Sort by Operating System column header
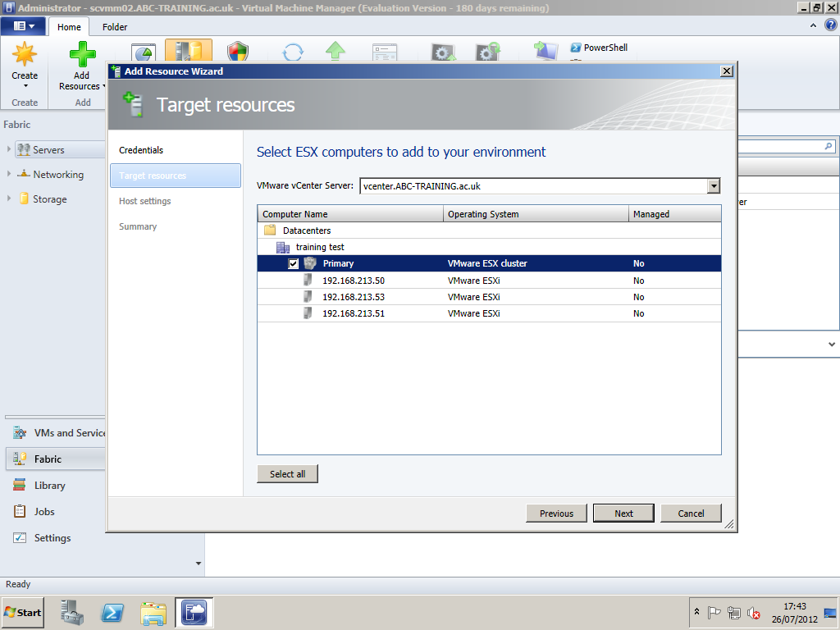Image resolution: width=840 pixels, height=630 pixels. 536,214
